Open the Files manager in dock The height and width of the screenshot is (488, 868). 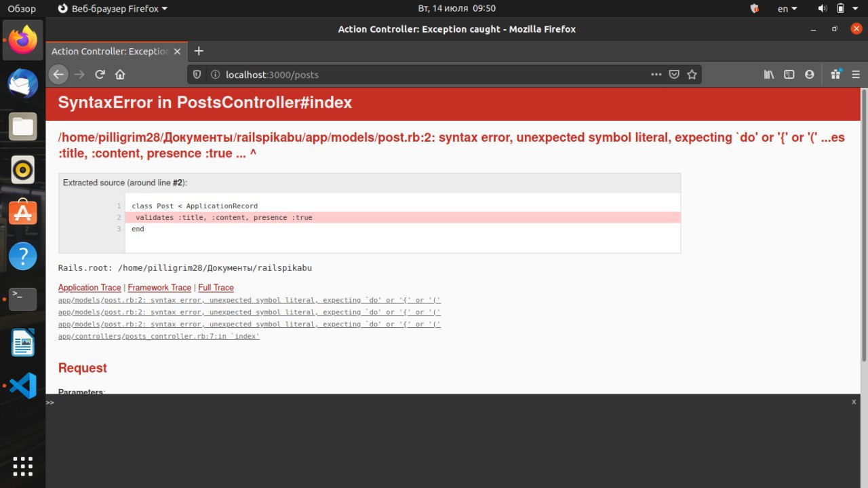[23, 126]
